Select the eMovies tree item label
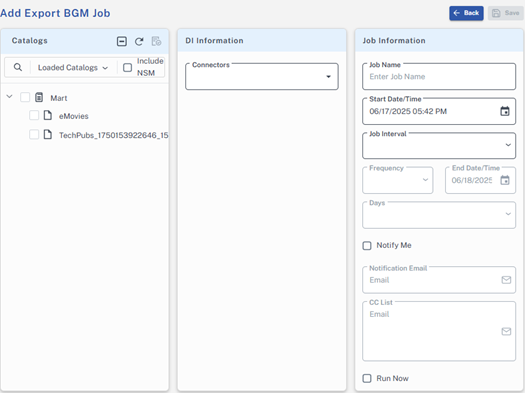This screenshot has height=393, width=525. [x=74, y=116]
